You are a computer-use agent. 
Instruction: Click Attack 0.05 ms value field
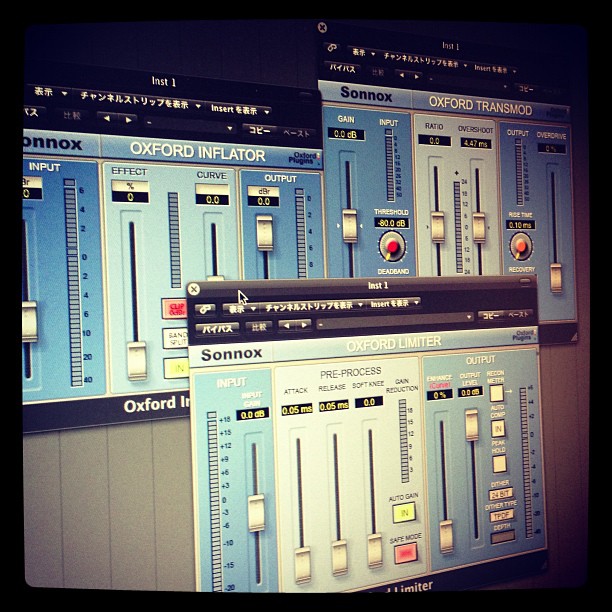pos(297,410)
